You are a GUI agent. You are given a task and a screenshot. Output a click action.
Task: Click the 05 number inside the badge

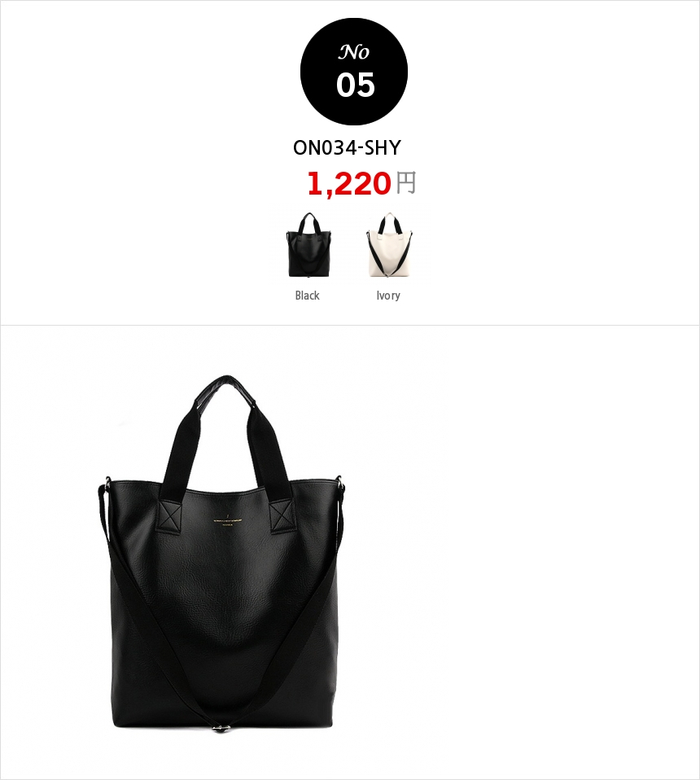[x=355, y=85]
